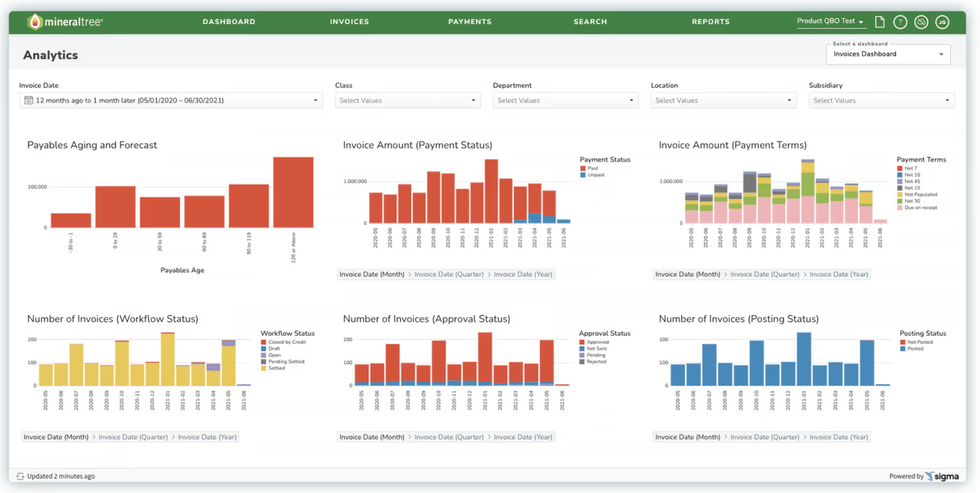This screenshot has width=980, height=493.
Task: Expand the Product QBO Test company dropdown
Action: (831, 21)
